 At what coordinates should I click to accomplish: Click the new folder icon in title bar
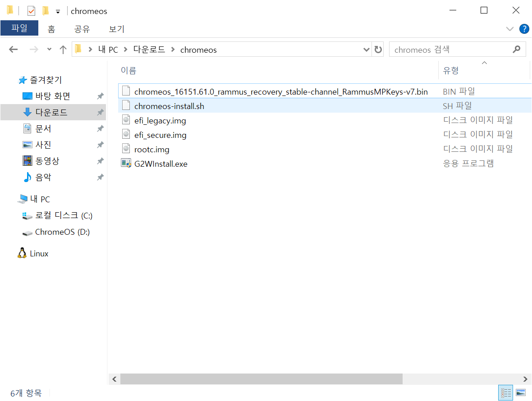(x=46, y=11)
